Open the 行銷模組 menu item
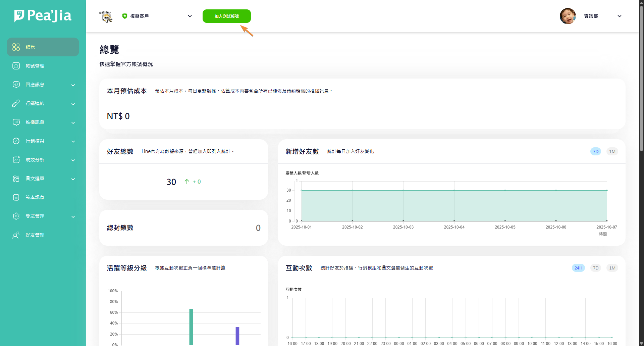The height and width of the screenshot is (346, 644). pyautogui.click(x=35, y=141)
